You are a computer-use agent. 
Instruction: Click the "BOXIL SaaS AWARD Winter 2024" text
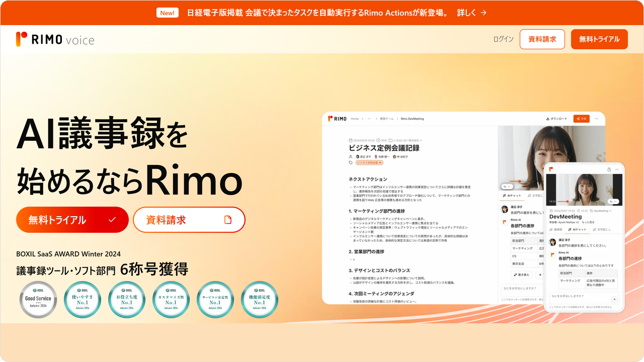click(x=68, y=254)
